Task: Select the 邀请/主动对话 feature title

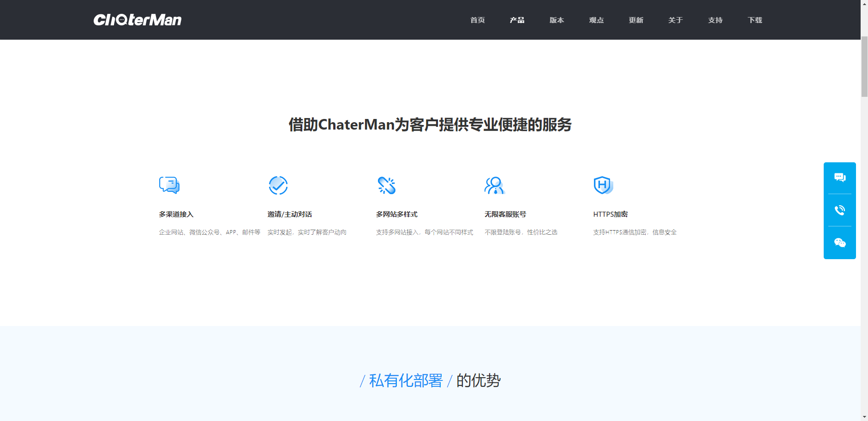Action: tap(290, 214)
